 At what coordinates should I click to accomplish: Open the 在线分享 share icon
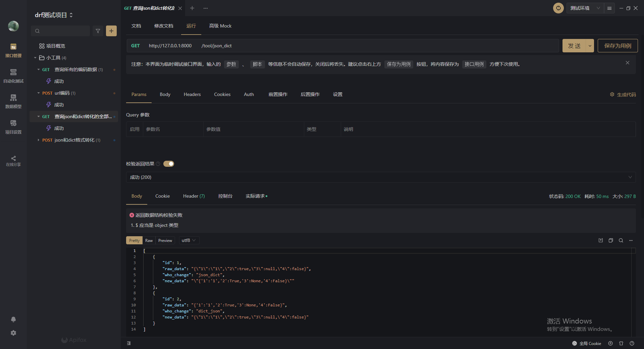tap(13, 161)
